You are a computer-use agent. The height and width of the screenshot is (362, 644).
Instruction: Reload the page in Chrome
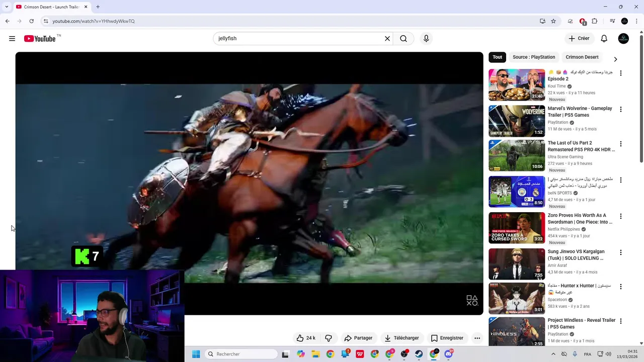(31, 21)
